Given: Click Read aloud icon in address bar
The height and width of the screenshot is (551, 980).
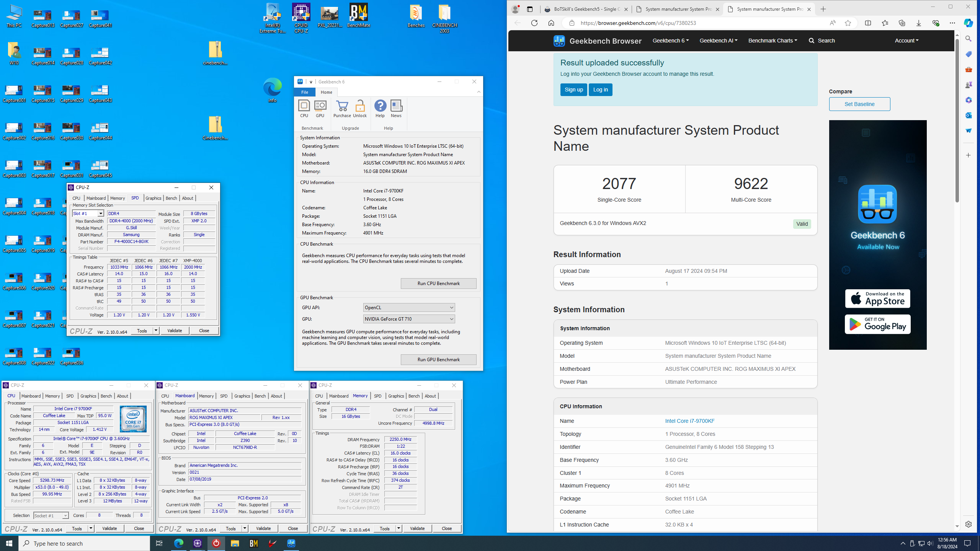Looking at the screenshot, I should (x=833, y=23).
